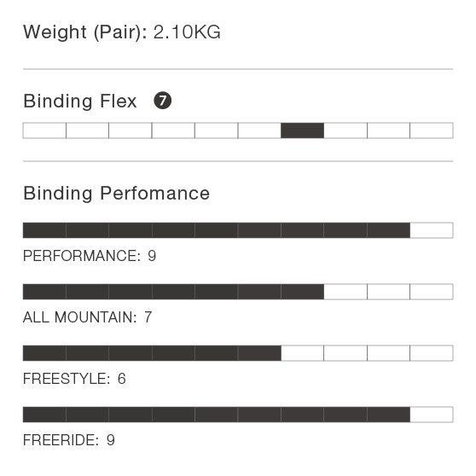Image resolution: width=476 pixels, height=476 pixels.
Task: Select the filled seventh Binding Flex segment
Action: pos(302,131)
